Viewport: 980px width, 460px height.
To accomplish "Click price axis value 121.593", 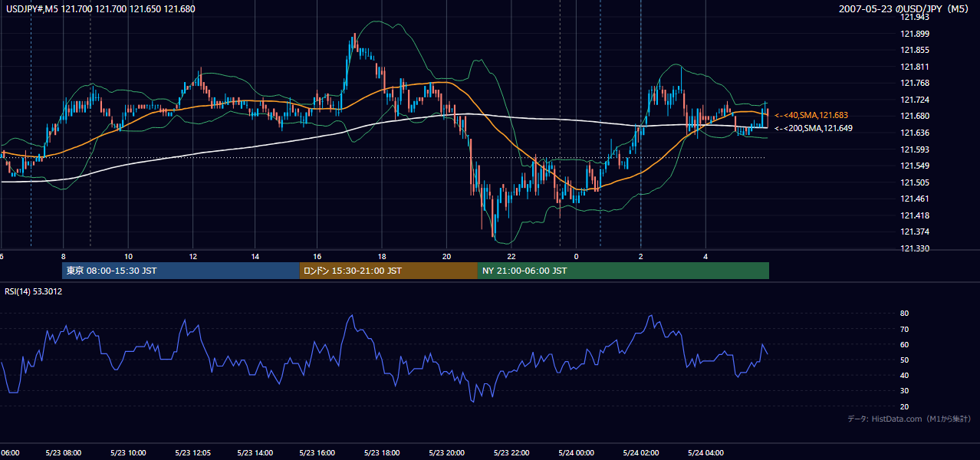I will click(916, 149).
